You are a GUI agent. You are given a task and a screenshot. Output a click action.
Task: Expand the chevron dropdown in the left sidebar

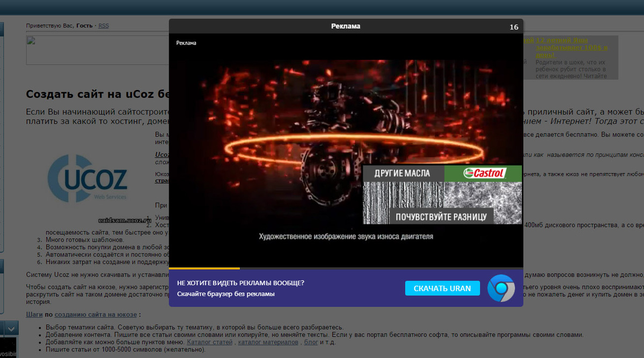tap(12, 328)
